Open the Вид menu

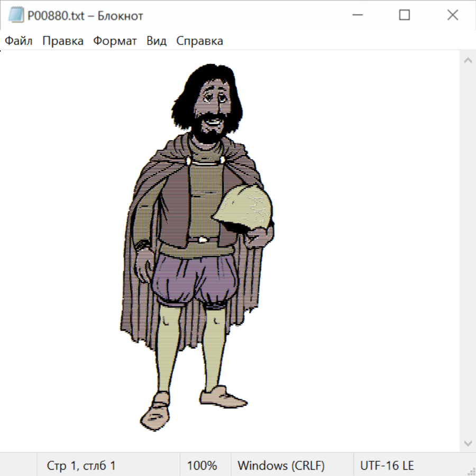[x=157, y=41]
